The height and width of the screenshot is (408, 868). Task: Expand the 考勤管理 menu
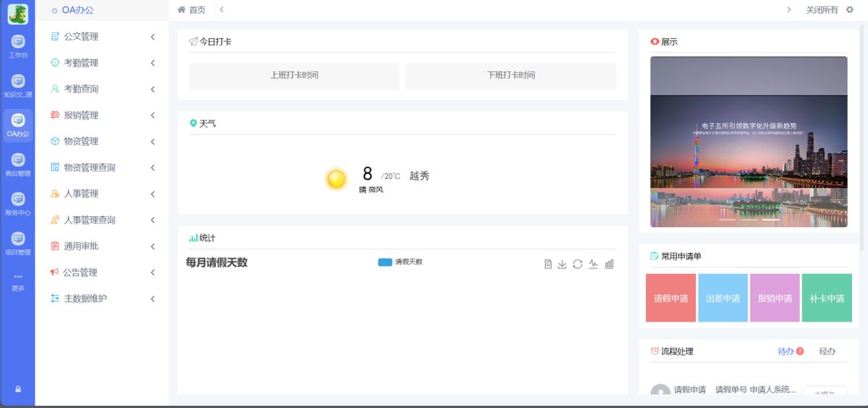[103, 63]
